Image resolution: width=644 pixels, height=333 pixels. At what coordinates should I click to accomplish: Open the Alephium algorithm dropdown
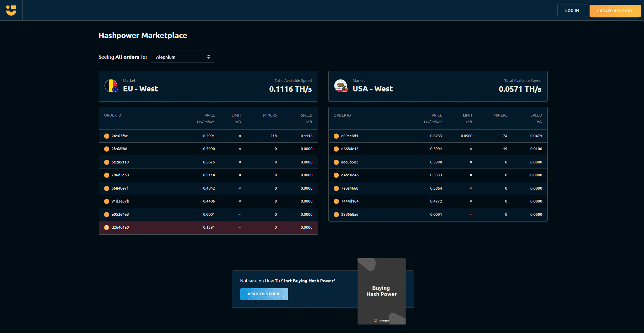pyautogui.click(x=182, y=57)
